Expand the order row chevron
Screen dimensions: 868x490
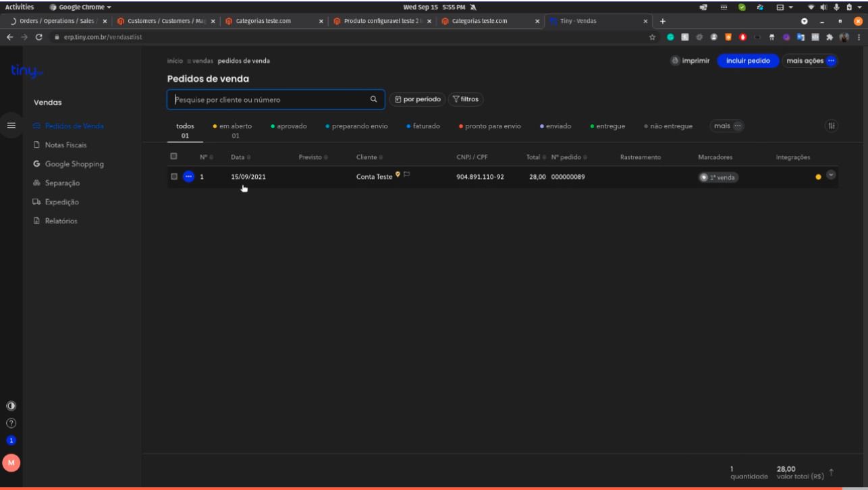(x=831, y=175)
